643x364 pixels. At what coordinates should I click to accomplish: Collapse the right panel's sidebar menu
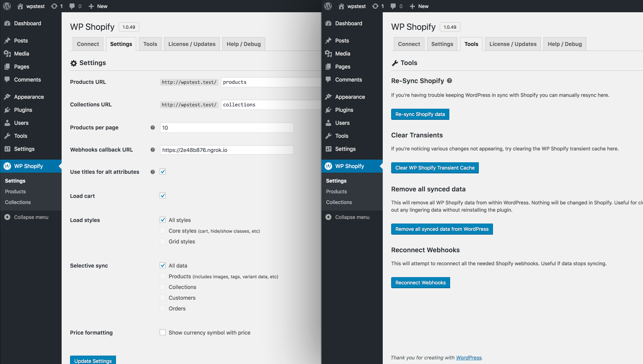tap(348, 217)
